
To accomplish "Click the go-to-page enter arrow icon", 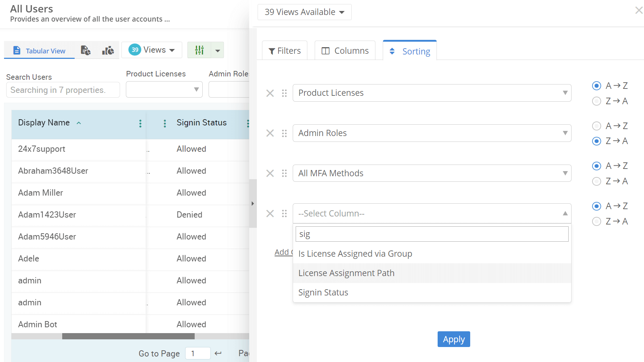I will point(218,353).
